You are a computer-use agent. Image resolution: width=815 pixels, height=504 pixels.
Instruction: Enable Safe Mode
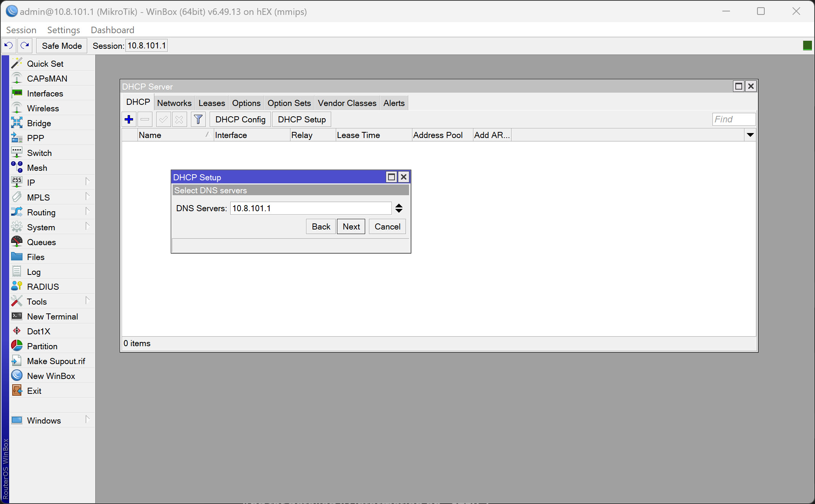click(x=61, y=45)
